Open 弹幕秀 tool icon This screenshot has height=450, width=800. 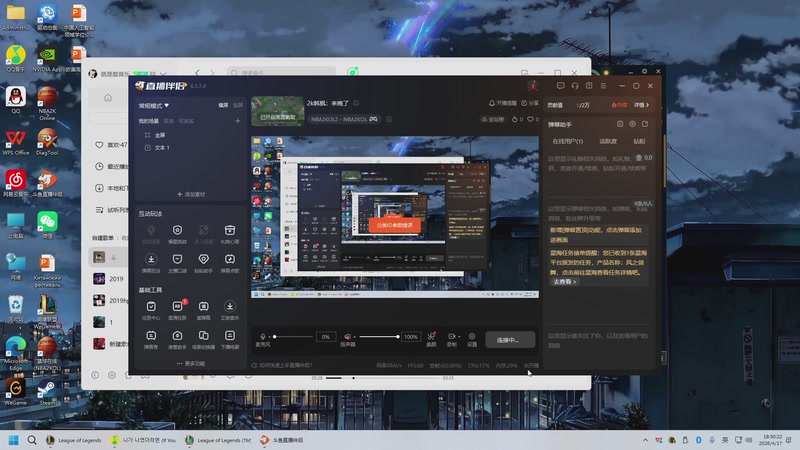[x=151, y=335]
